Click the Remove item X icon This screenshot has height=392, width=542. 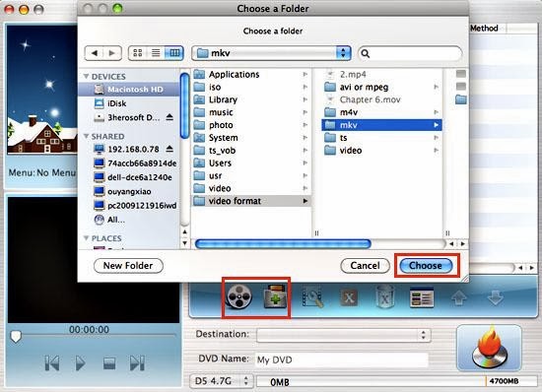tap(349, 297)
